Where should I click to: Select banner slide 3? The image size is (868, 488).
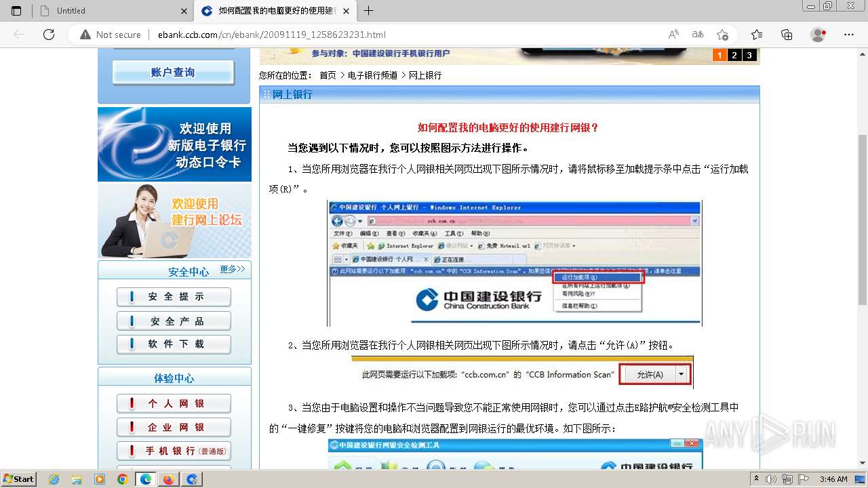coord(749,56)
